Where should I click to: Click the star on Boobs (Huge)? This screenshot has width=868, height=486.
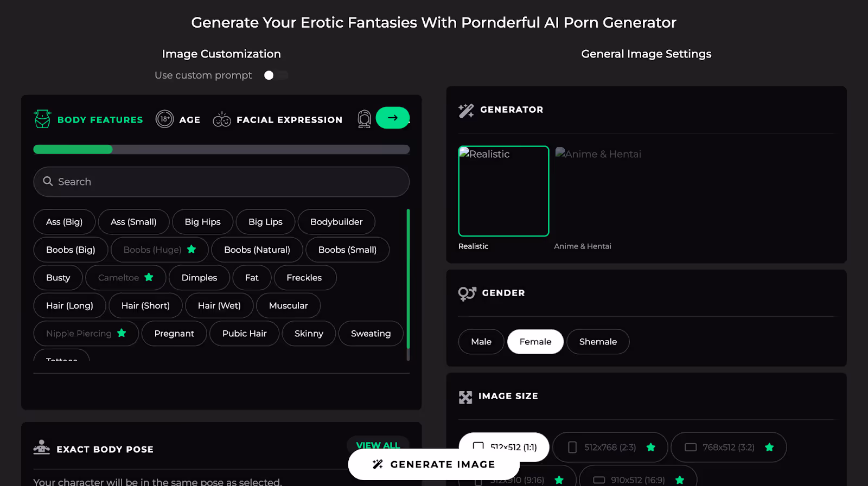[192, 249]
